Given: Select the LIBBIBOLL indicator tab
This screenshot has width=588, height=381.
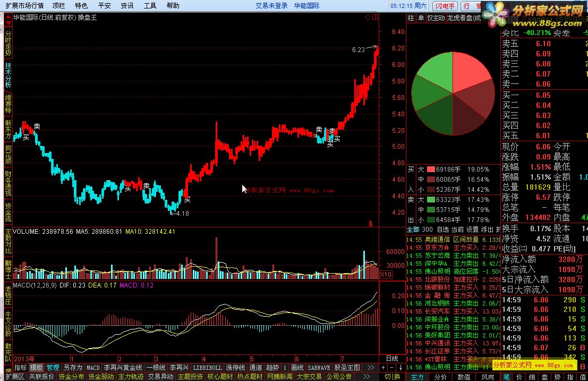Looking at the screenshot, I should [207, 368].
